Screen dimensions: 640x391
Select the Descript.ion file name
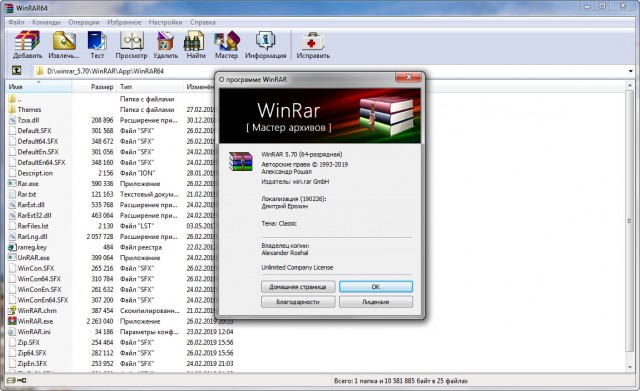(35, 173)
